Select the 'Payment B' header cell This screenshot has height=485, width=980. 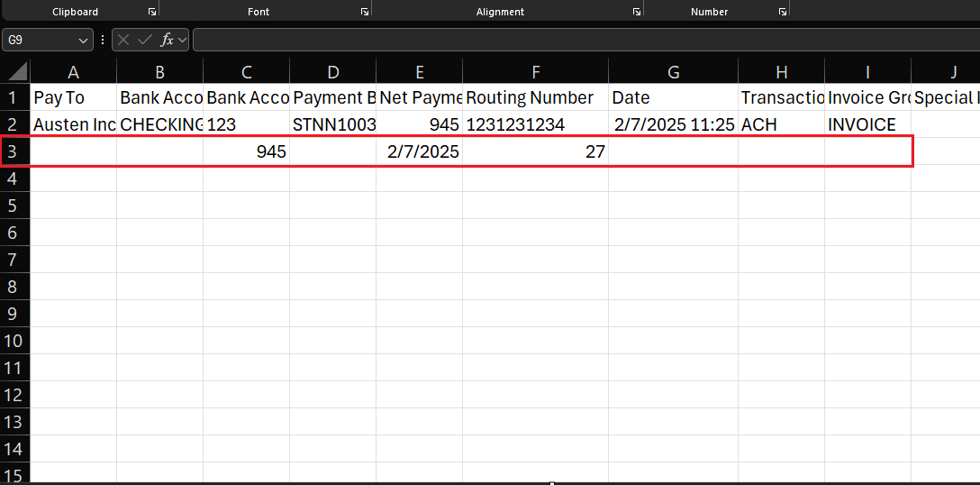(333, 97)
